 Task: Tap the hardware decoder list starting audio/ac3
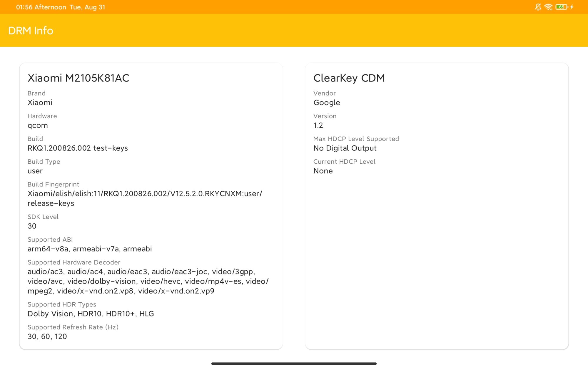[x=148, y=281]
